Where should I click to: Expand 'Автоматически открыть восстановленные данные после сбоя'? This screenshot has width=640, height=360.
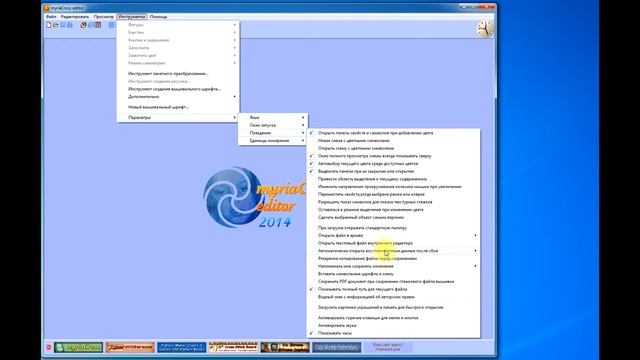[x=393, y=251]
